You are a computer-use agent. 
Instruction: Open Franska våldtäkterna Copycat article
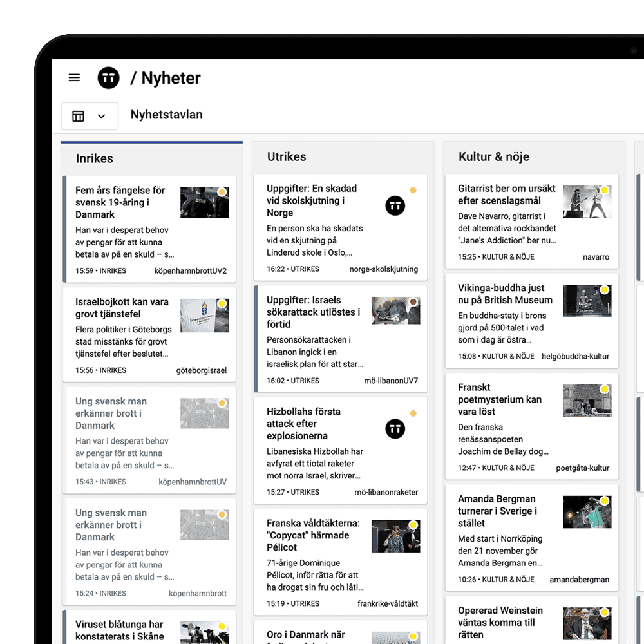pyautogui.click(x=314, y=535)
